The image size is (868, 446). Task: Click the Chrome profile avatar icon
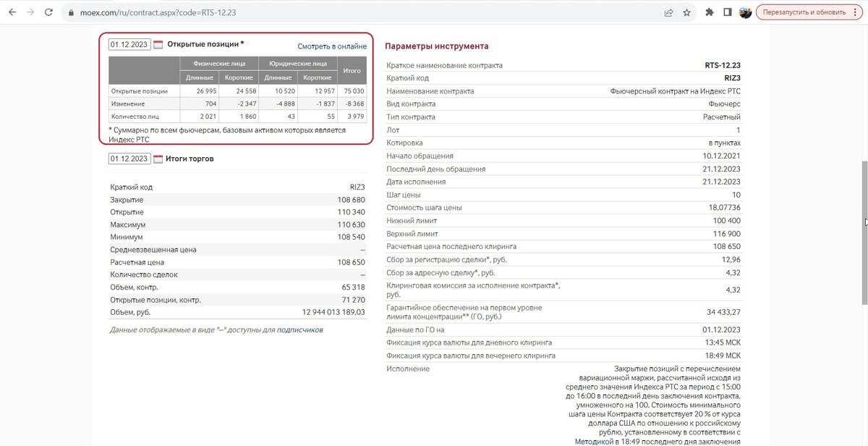pos(746,12)
